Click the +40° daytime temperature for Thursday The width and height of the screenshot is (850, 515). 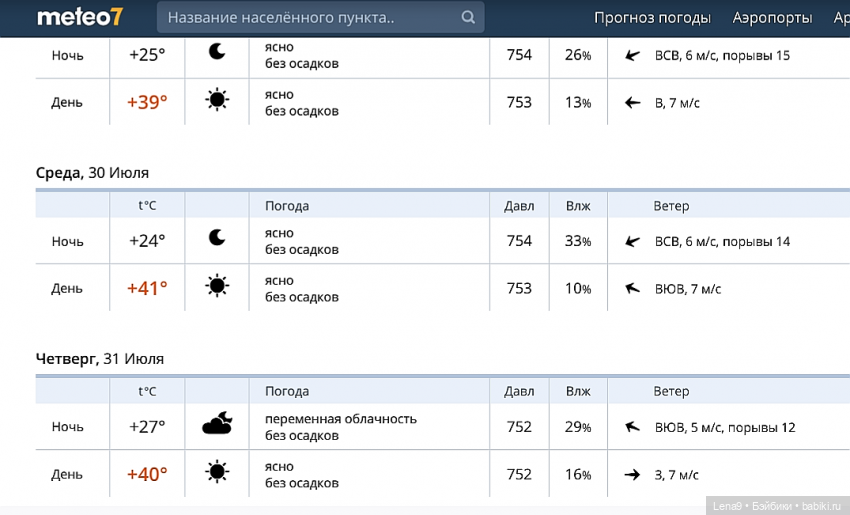coord(147,475)
